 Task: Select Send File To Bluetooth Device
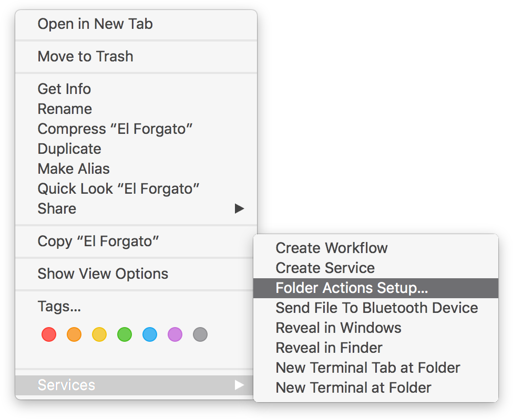click(376, 308)
